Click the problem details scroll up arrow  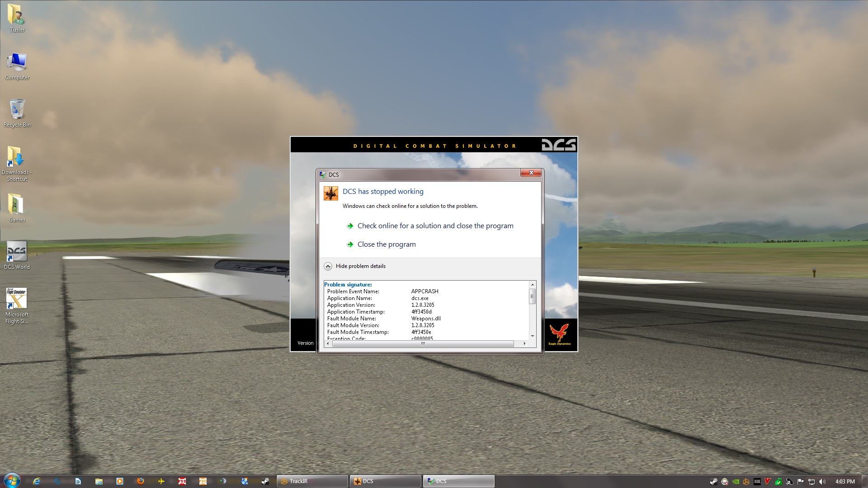(533, 284)
